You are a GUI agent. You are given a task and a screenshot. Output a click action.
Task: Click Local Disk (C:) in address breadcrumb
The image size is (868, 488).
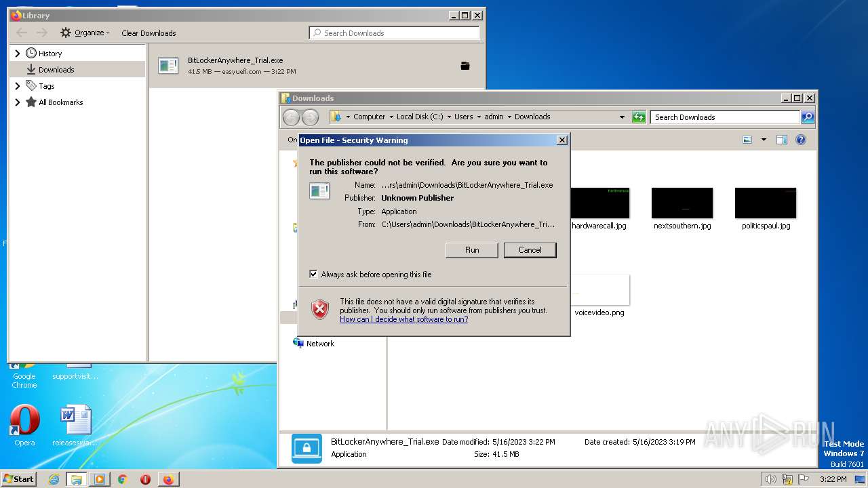click(x=419, y=117)
